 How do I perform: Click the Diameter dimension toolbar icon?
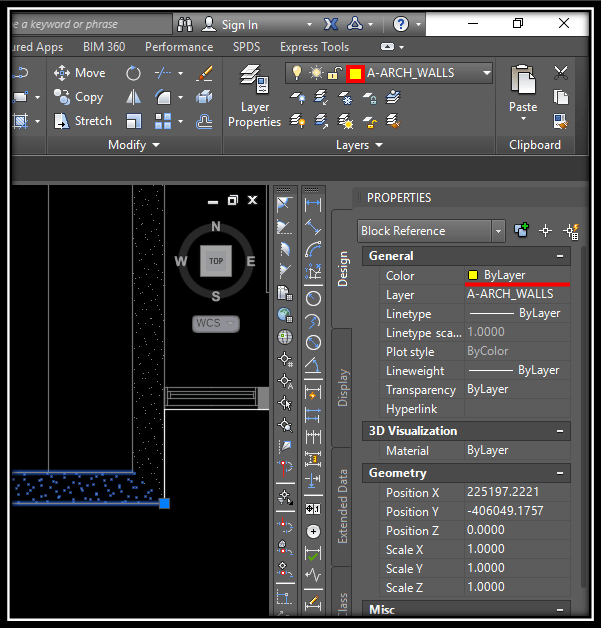[313, 342]
